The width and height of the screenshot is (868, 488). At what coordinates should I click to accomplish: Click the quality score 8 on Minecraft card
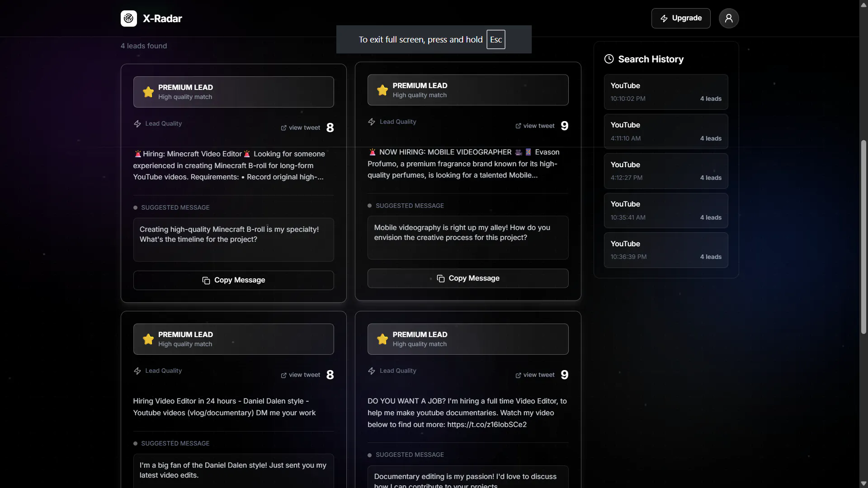pyautogui.click(x=330, y=128)
